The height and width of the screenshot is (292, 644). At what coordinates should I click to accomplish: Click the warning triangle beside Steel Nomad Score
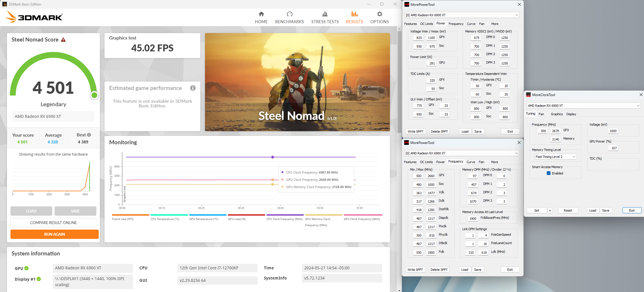64,39
